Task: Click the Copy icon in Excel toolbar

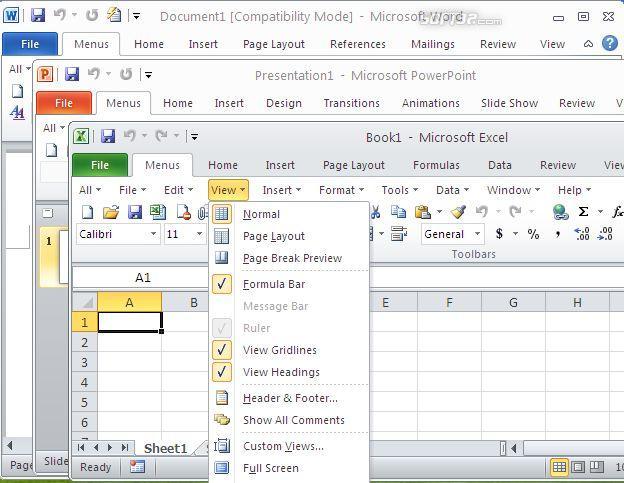Action: pyautogui.click(x=398, y=212)
